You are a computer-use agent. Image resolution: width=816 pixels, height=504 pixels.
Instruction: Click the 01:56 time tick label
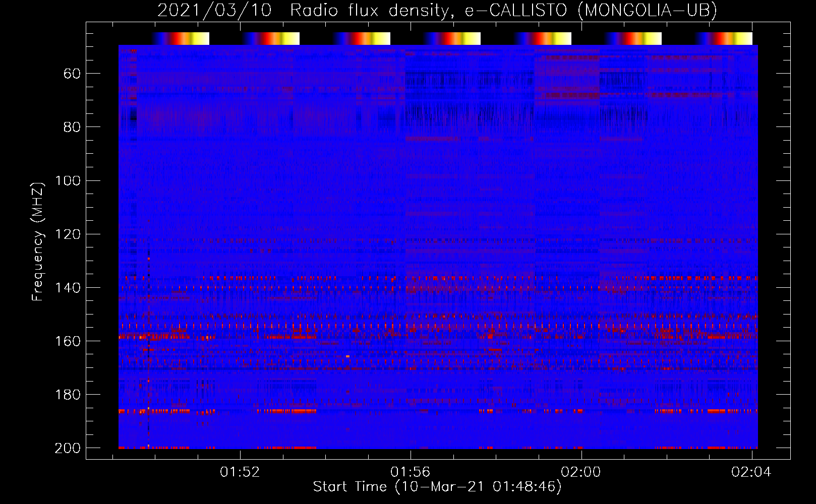tap(411, 472)
